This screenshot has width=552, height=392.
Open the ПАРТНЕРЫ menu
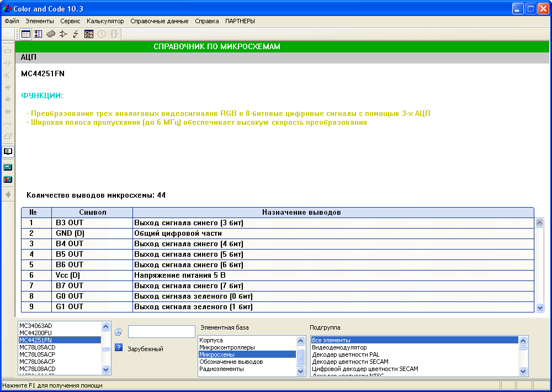pos(240,21)
